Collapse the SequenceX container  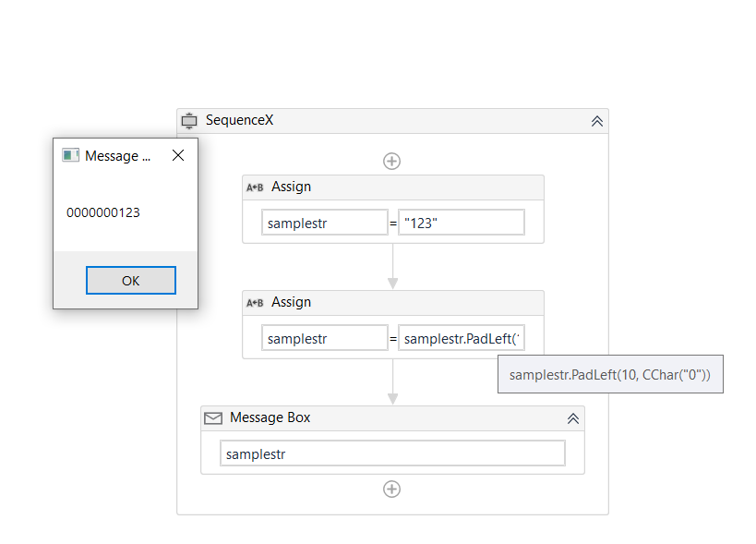tap(596, 121)
